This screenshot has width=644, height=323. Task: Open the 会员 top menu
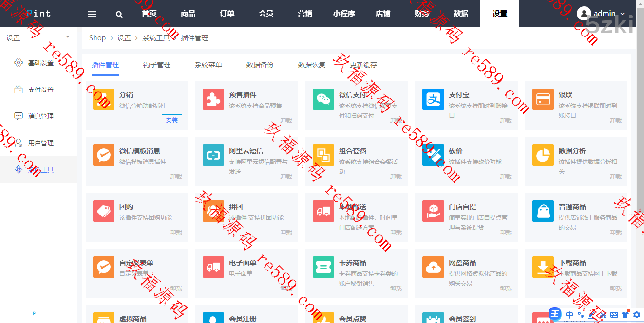(266, 13)
